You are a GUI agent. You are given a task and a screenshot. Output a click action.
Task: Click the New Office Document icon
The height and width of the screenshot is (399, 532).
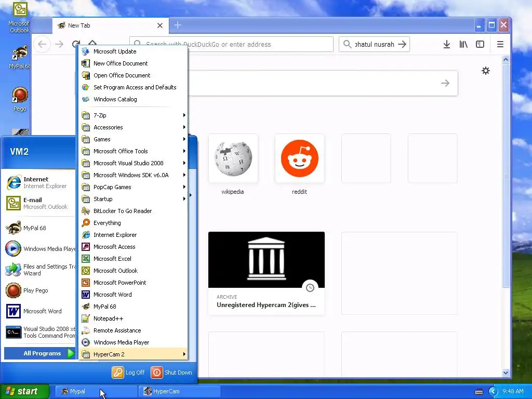pos(86,63)
